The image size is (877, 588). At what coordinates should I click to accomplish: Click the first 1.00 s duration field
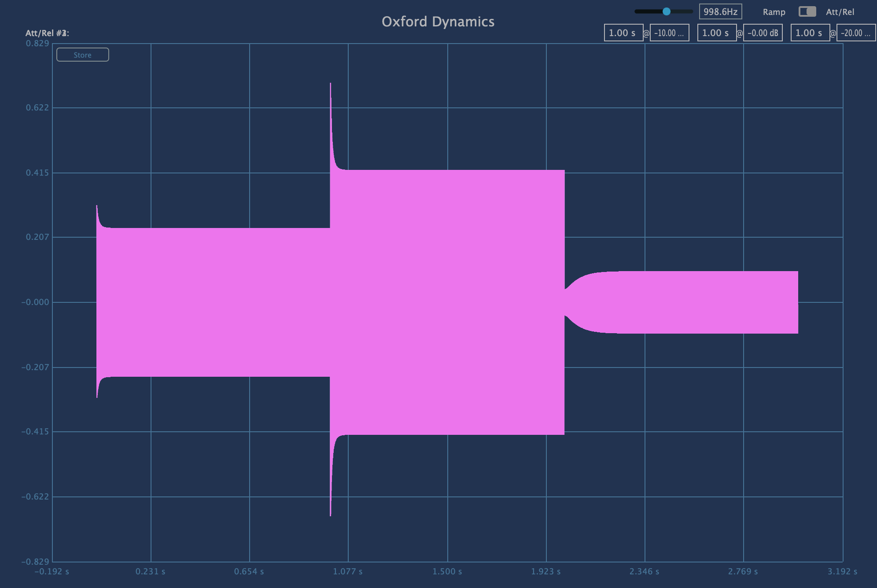click(623, 33)
